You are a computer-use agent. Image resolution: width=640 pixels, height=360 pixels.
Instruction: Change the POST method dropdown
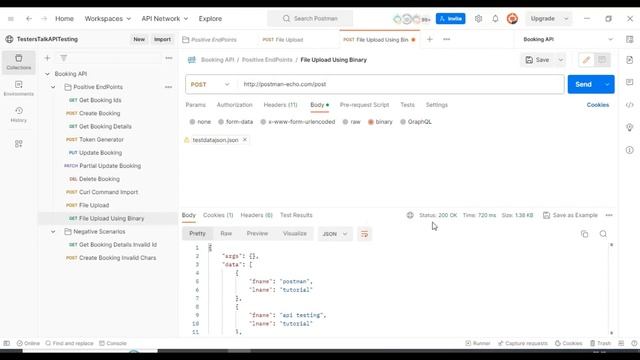(x=210, y=84)
